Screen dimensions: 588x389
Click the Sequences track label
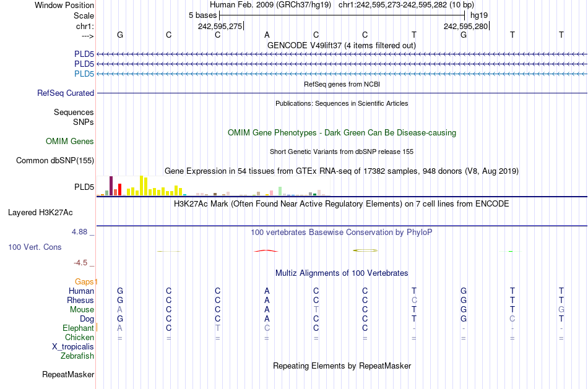74,112
